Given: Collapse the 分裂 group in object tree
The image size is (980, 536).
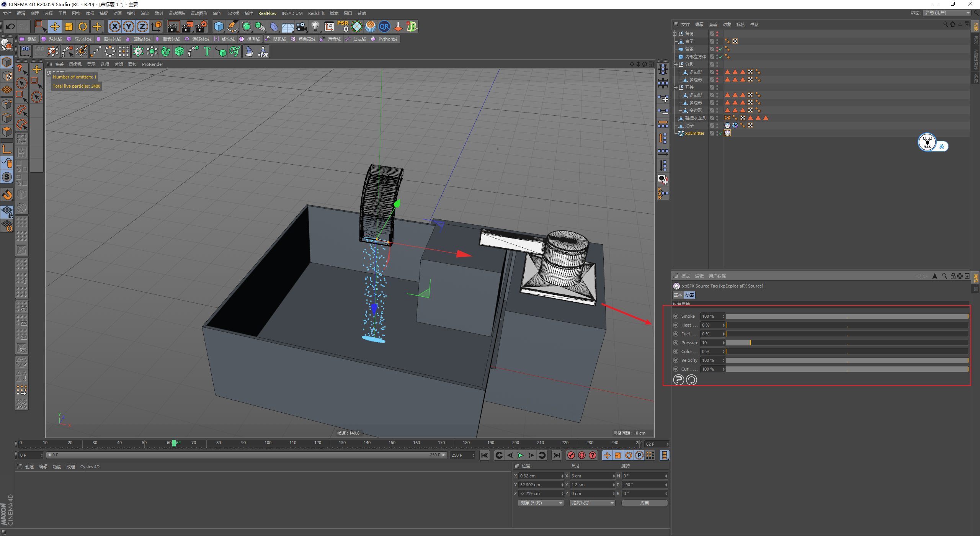Looking at the screenshot, I should coord(675,64).
